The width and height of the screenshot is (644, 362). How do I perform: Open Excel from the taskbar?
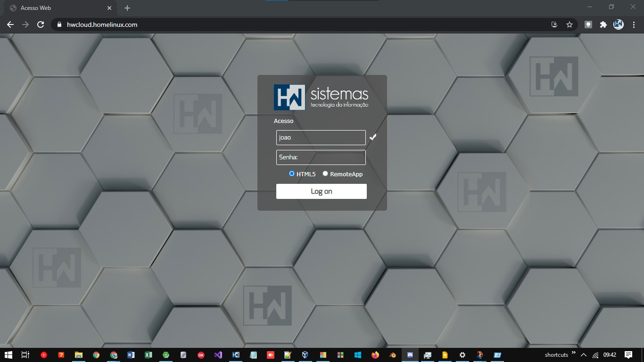click(149, 355)
